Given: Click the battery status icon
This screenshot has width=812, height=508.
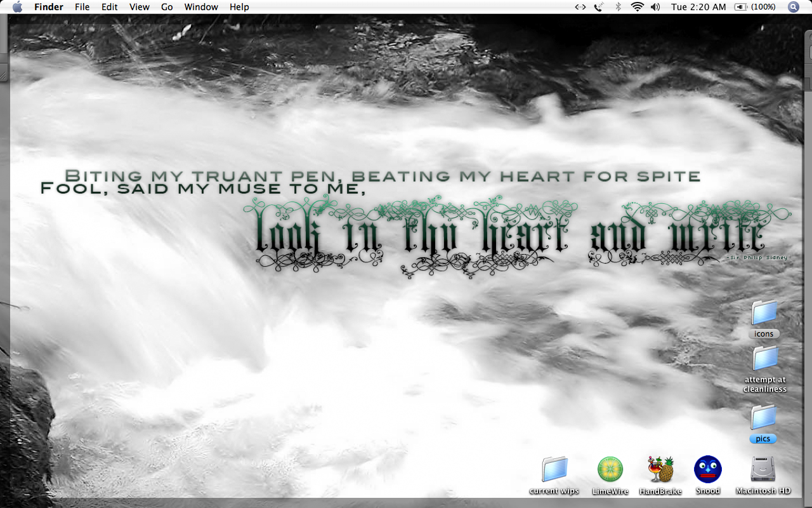Looking at the screenshot, I should 740,7.
